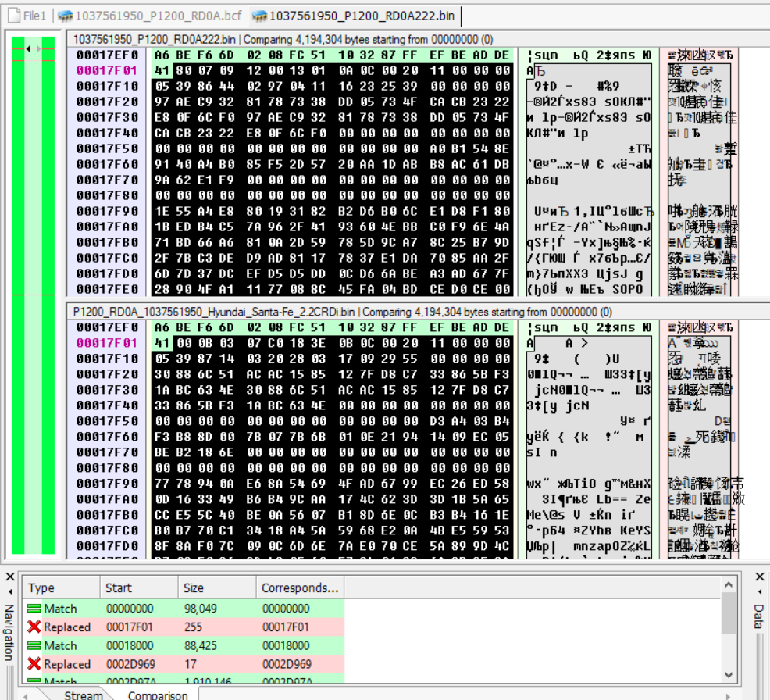Click the green Match icon at 00018000
770x700 pixels.
tap(34, 645)
